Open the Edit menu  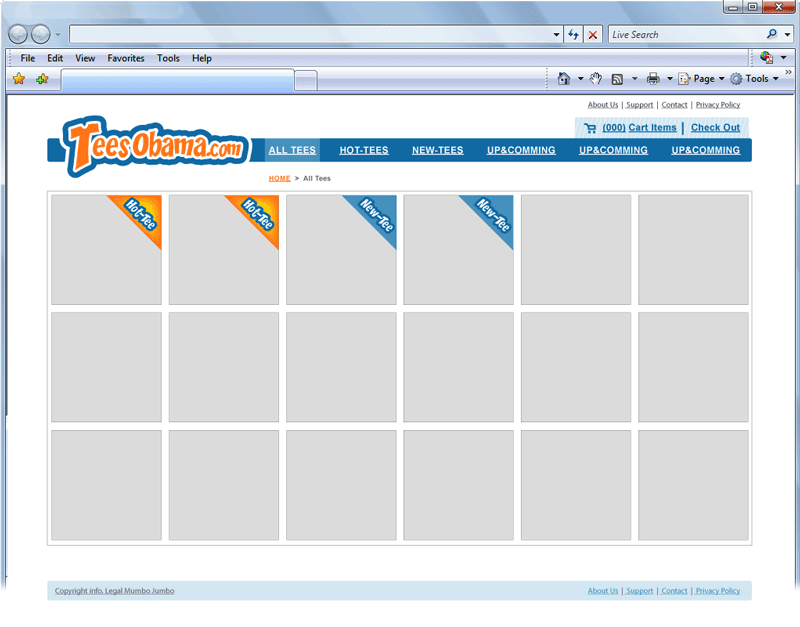55,58
